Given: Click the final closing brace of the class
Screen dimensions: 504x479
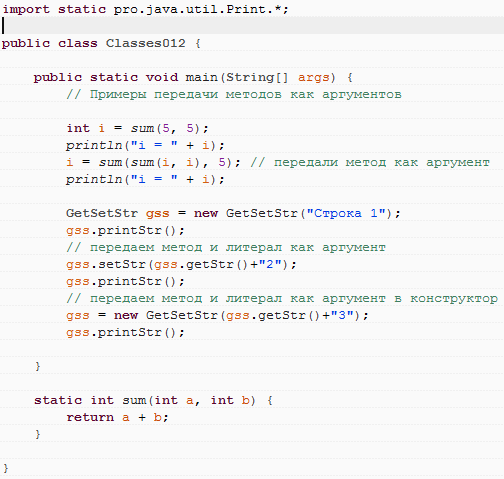Looking at the screenshot, I should 6,468.
